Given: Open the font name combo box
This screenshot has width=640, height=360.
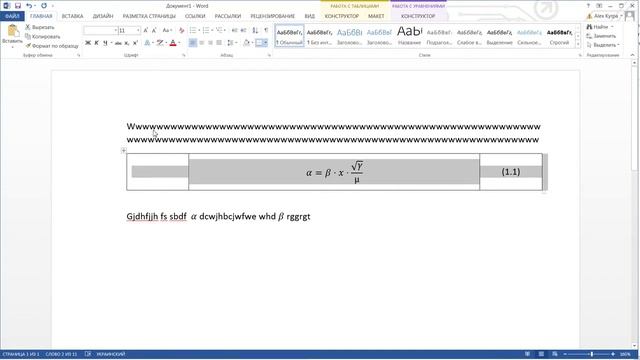Looking at the screenshot, I should [101, 31].
